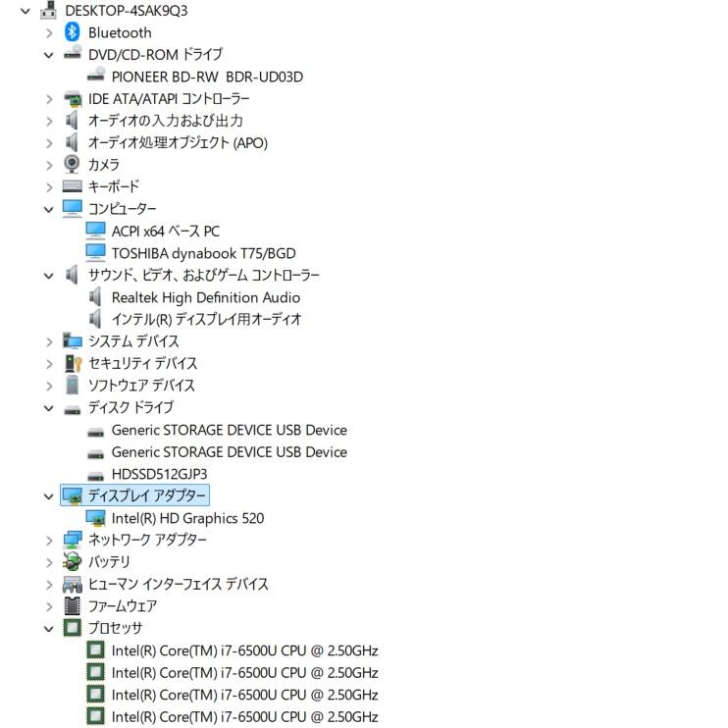Click the ソフトウェア デバイス category icon
The image size is (728, 728).
click(72, 385)
